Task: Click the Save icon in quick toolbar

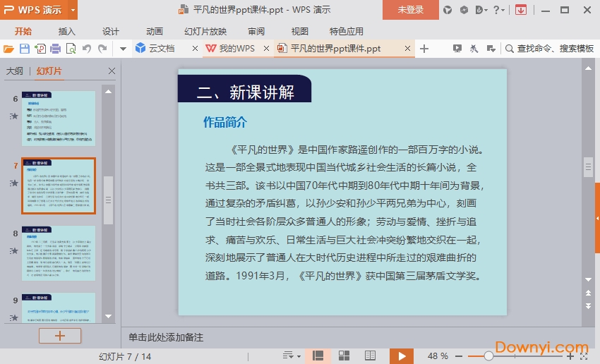Action: [x=24, y=49]
